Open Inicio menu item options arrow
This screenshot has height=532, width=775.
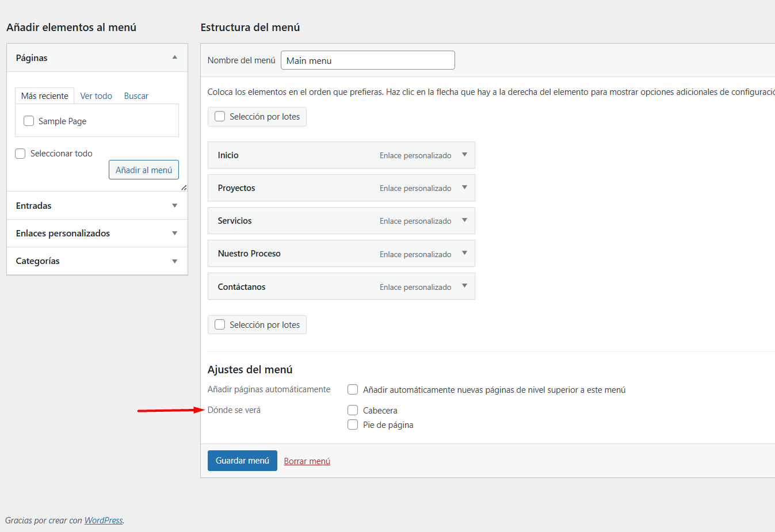coord(464,155)
